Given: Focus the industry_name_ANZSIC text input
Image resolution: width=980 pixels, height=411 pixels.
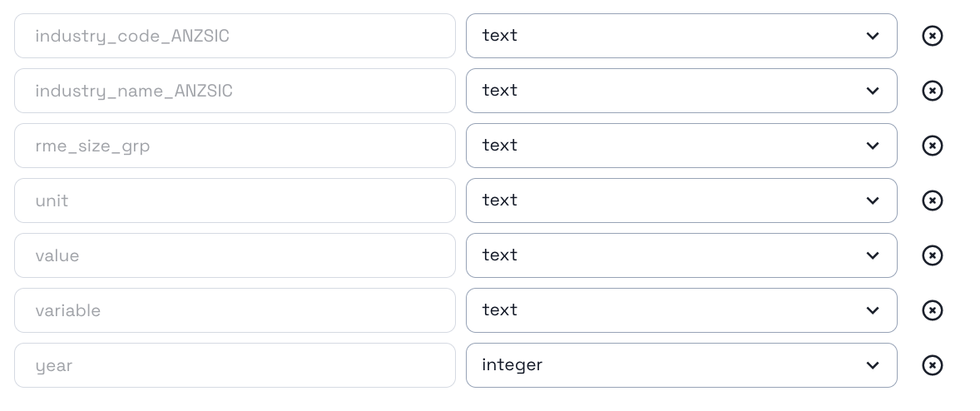Looking at the screenshot, I should click(235, 91).
